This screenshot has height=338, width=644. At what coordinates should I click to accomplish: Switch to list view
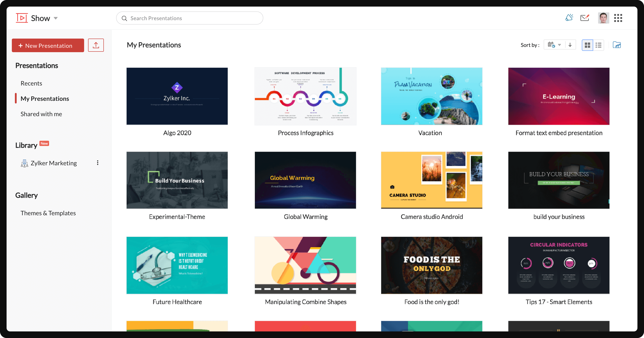point(598,45)
